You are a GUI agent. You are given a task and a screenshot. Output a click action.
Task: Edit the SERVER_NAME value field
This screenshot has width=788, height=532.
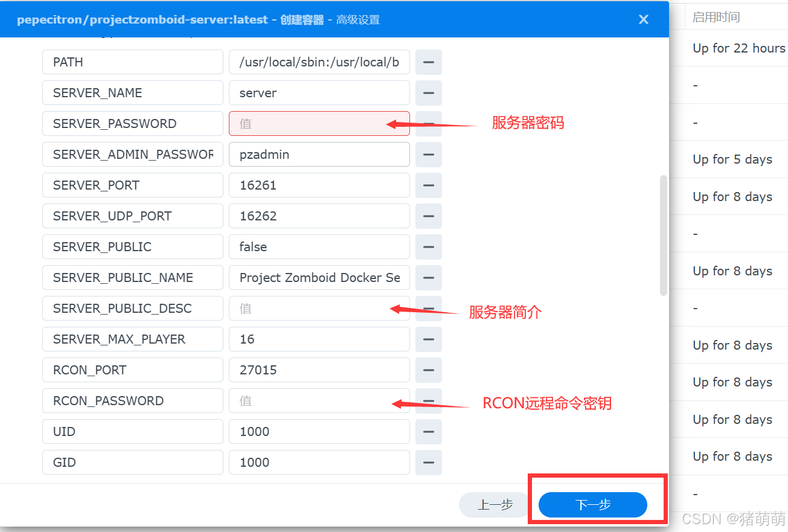click(319, 93)
